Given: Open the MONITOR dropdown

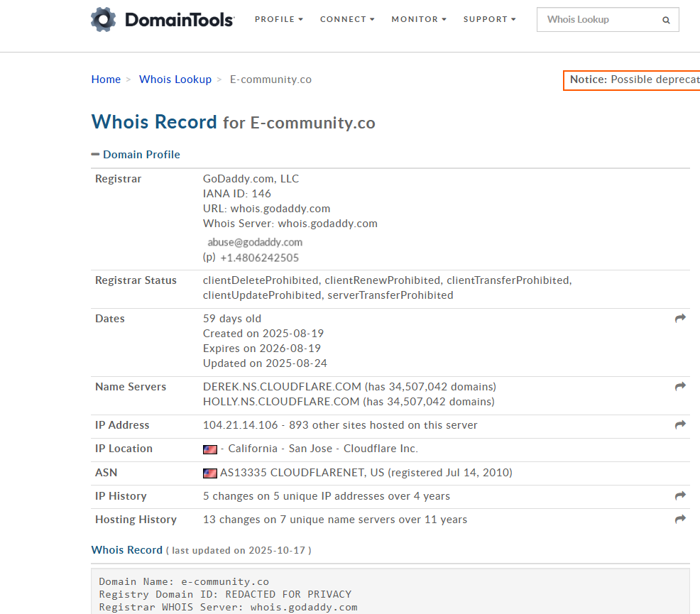Looking at the screenshot, I should [418, 19].
